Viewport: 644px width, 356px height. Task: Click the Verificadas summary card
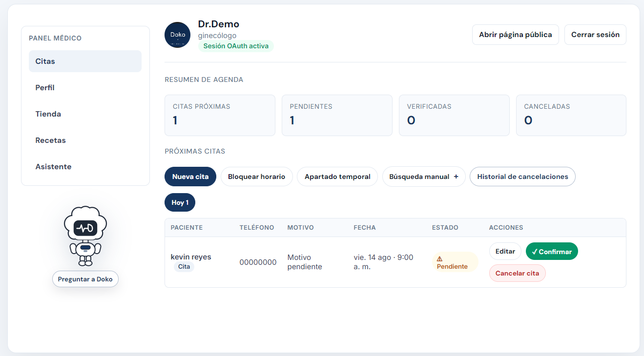click(454, 115)
